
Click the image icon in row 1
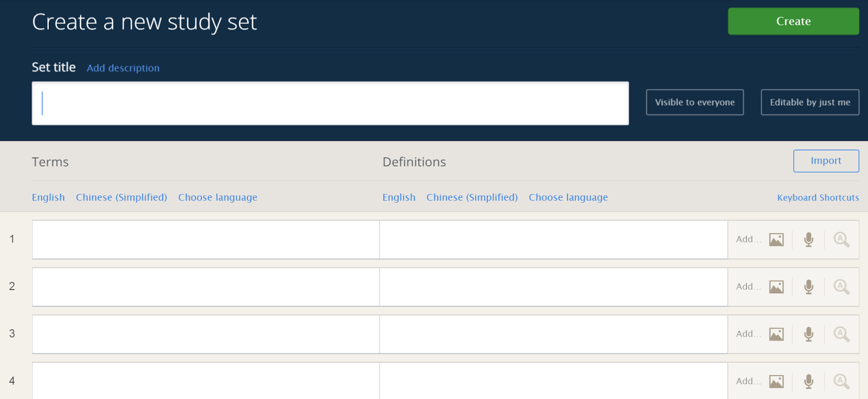(776, 240)
